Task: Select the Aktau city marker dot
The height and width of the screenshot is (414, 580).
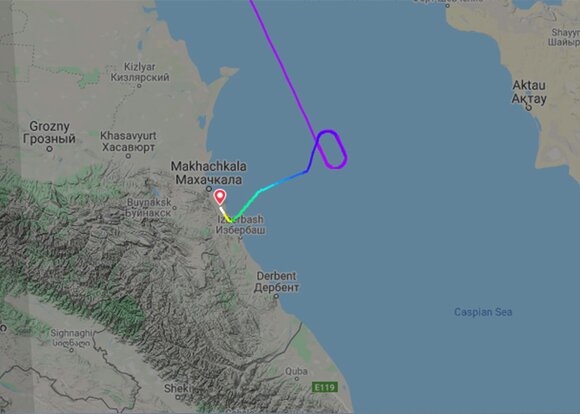Action: 529,108
